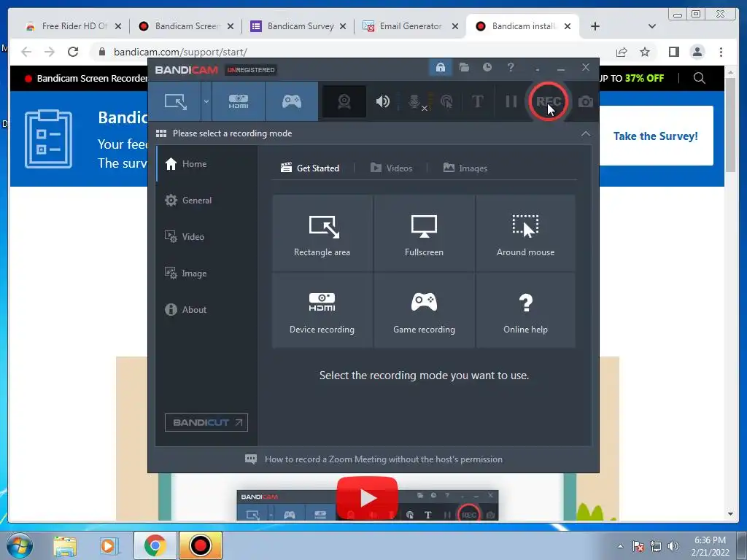Viewport: 747px width, 560px height.
Task: Choose the Fullscreen recording tile
Action: [424, 233]
